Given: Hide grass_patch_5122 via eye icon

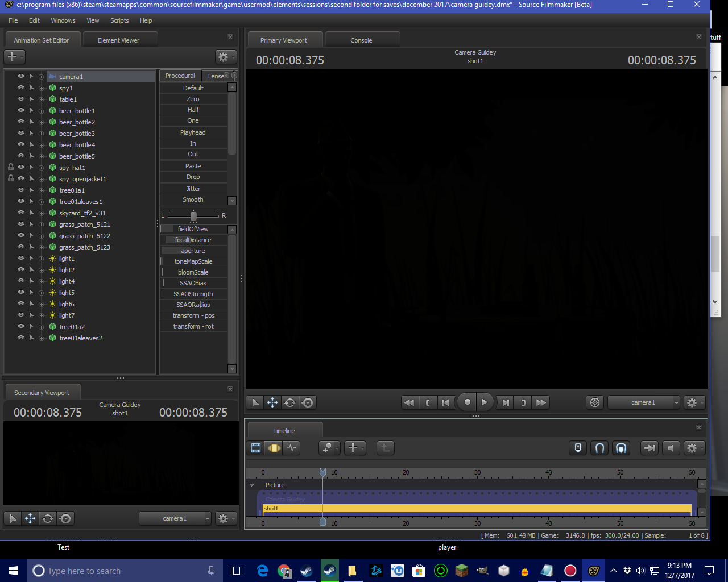Looking at the screenshot, I should click(21, 236).
